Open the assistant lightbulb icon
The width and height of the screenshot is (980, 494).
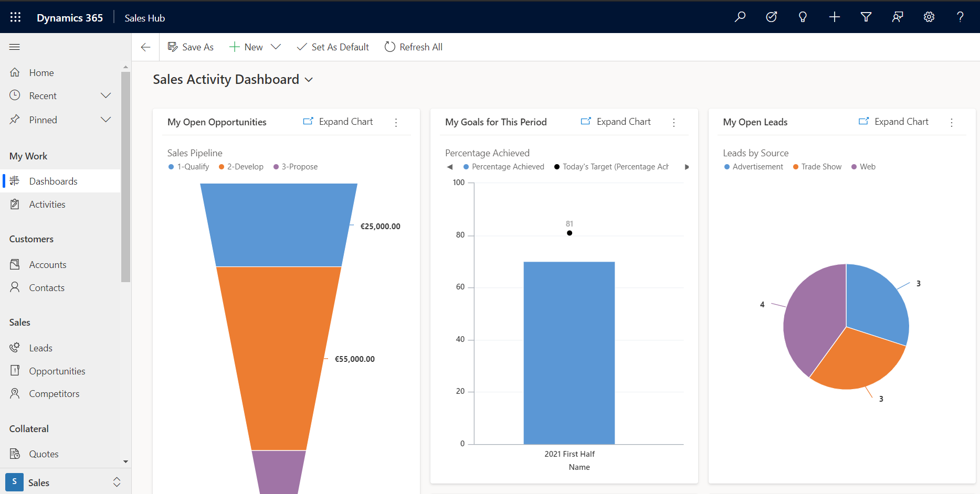803,17
